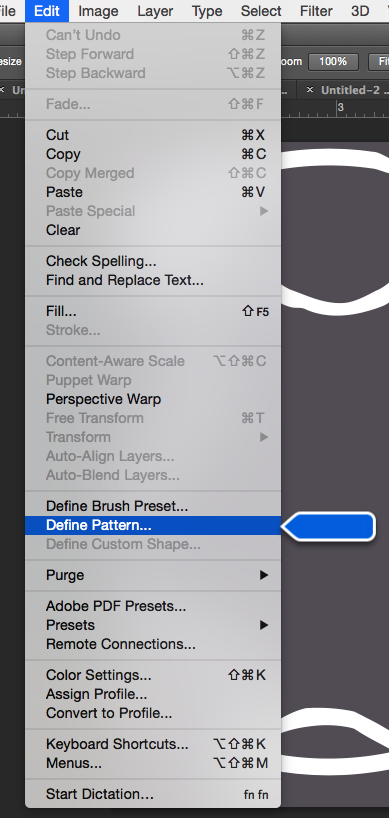
Task: Select Perspective Warp menu item
Action: [x=153, y=399]
